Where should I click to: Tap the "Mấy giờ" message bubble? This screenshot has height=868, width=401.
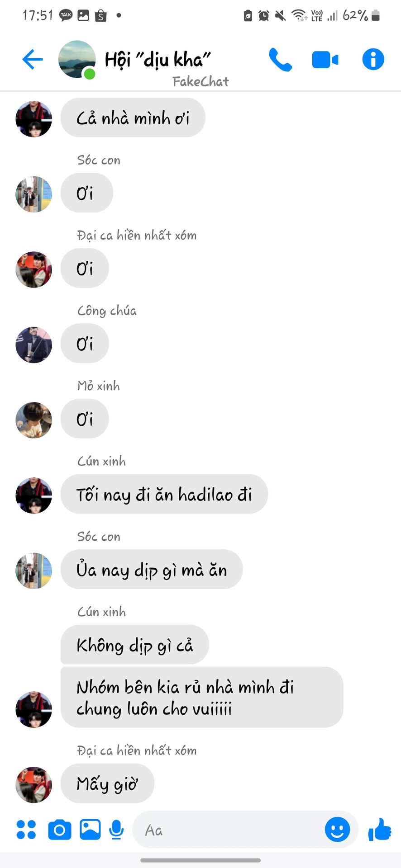(107, 783)
